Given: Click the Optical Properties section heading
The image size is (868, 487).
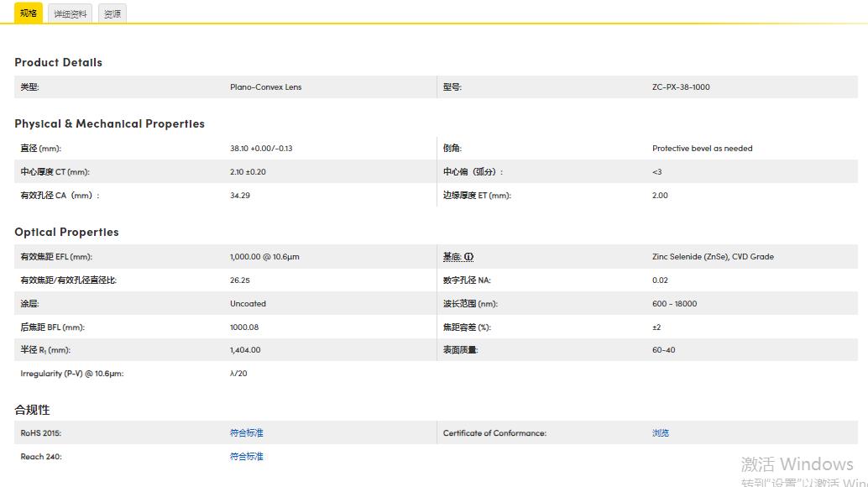Looking at the screenshot, I should pos(66,232).
